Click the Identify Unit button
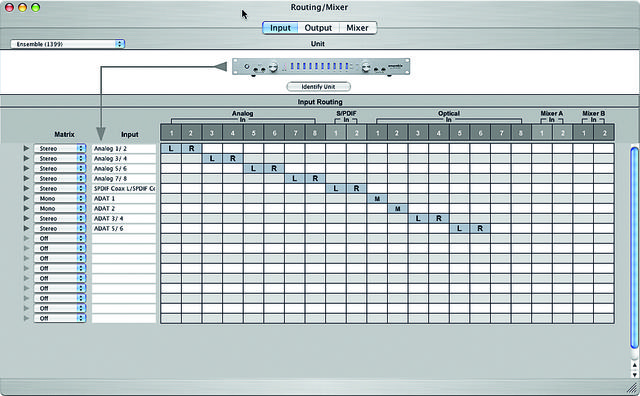Image resolution: width=640 pixels, height=396 pixels. pos(318,87)
